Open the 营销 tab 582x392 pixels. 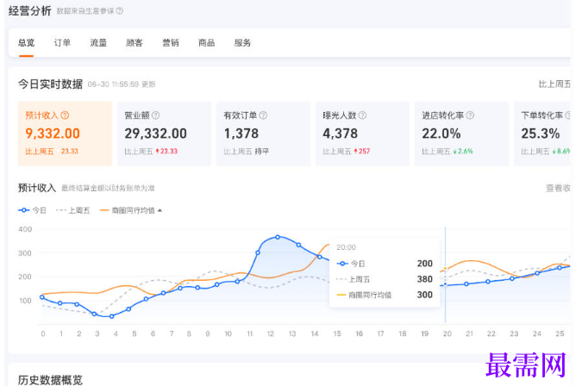pos(171,43)
